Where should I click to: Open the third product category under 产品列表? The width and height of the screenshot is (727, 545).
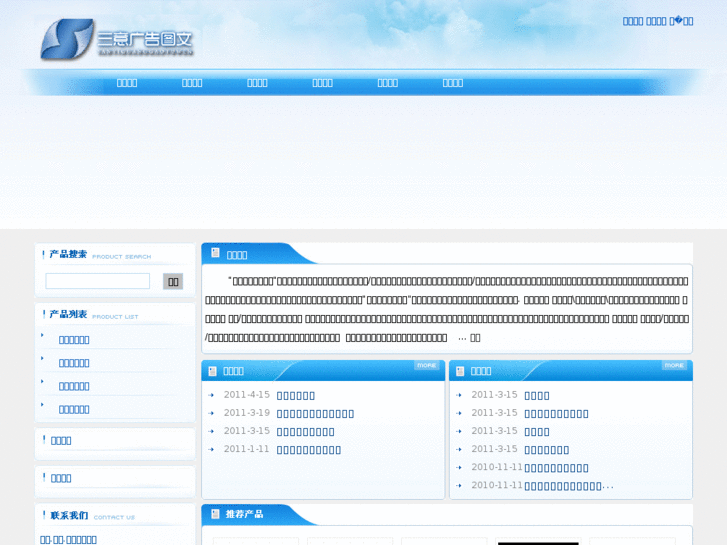pyautogui.click(x=74, y=386)
